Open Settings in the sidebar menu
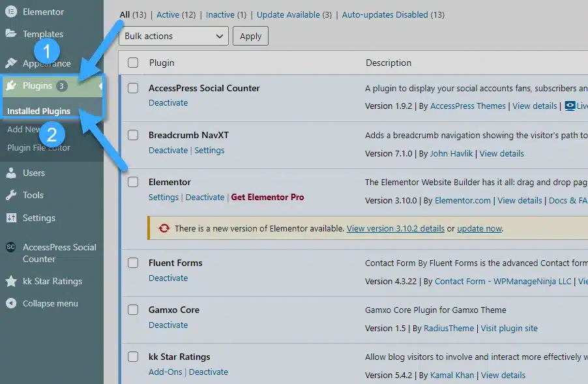 39,218
